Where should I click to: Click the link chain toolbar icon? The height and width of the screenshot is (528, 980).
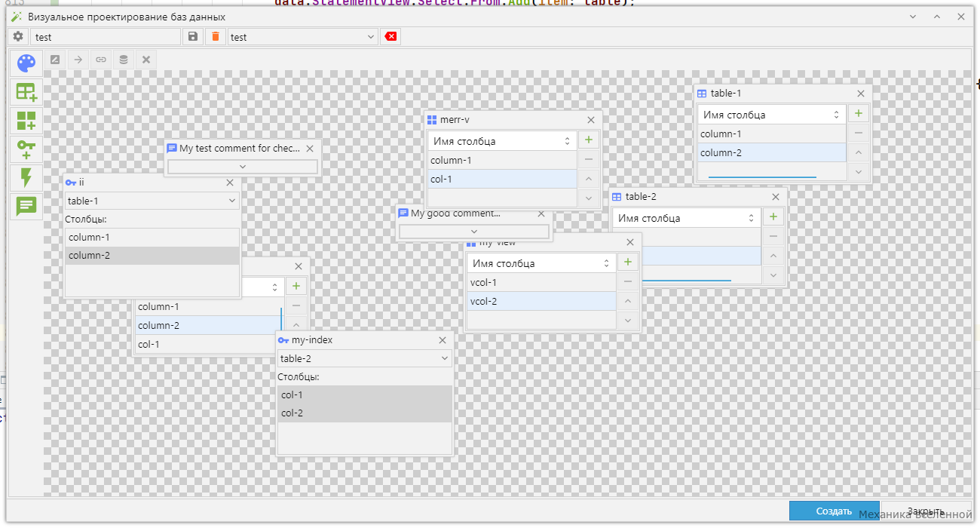pos(100,60)
